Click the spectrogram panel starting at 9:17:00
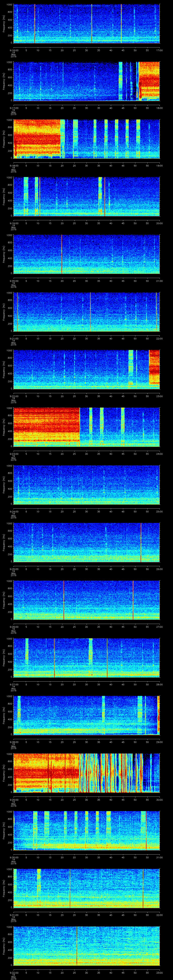173x980 pixels. pyautogui.click(x=86, y=81)
